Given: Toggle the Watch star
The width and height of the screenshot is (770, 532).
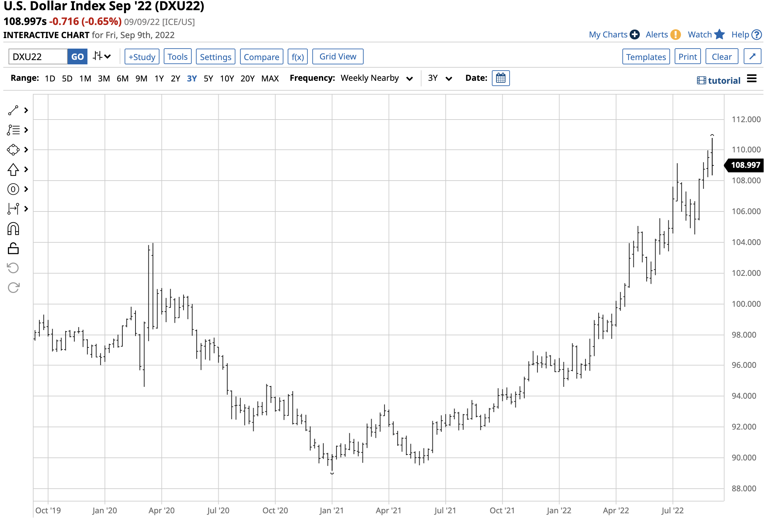Looking at the screenshot, I should pos(719,35).
